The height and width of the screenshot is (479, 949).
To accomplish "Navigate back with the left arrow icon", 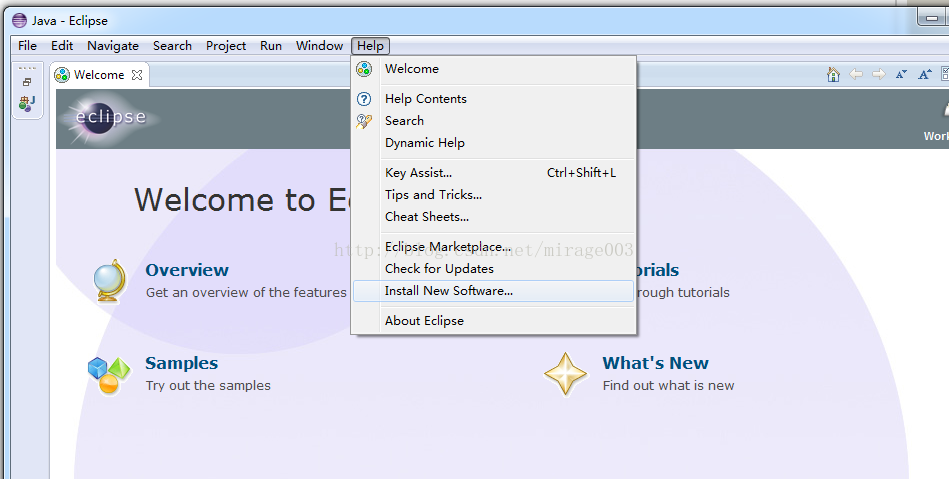I will pos(856,74).
